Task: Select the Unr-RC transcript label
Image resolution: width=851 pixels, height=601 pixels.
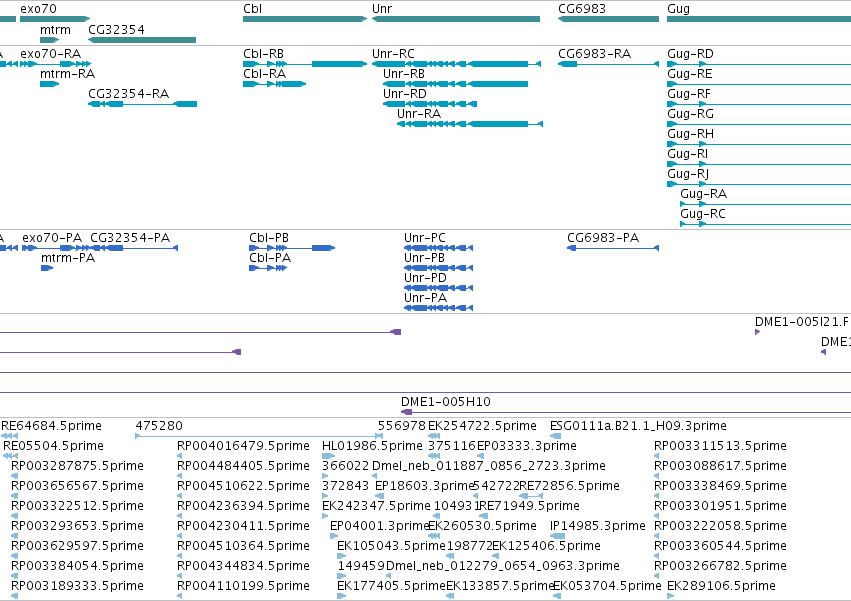Action: click(393, 54)
